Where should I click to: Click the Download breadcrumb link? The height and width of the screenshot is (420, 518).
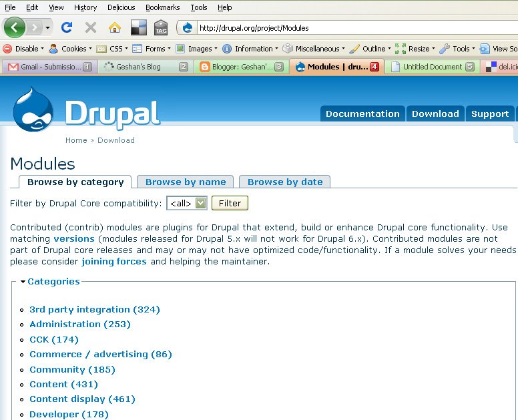[116, 140]
